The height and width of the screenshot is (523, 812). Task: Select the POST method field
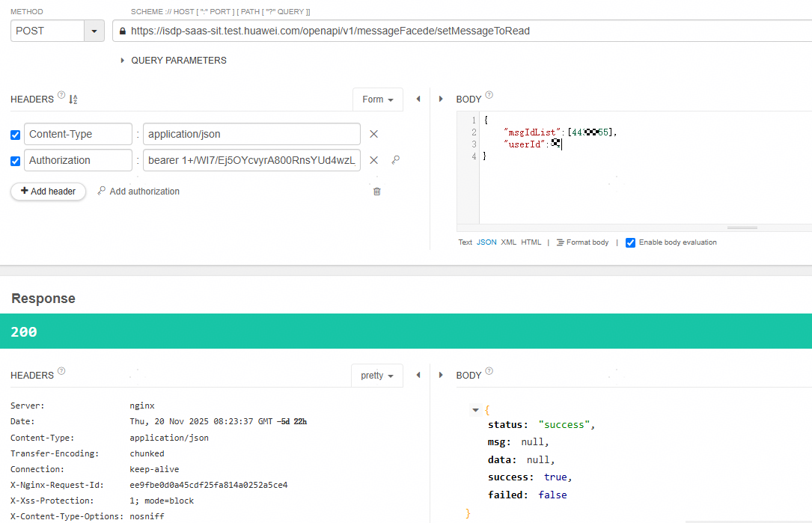[47, 31]
